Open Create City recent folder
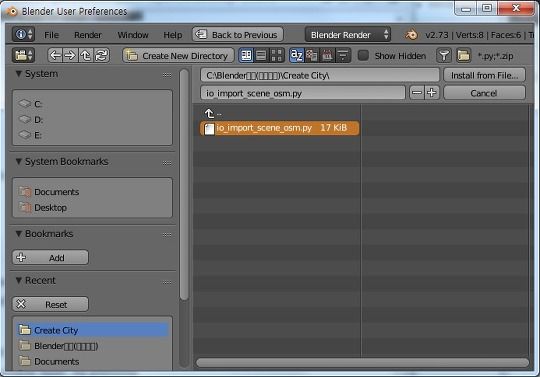Viewport: 540px width, 377px height. pos(92,330)
